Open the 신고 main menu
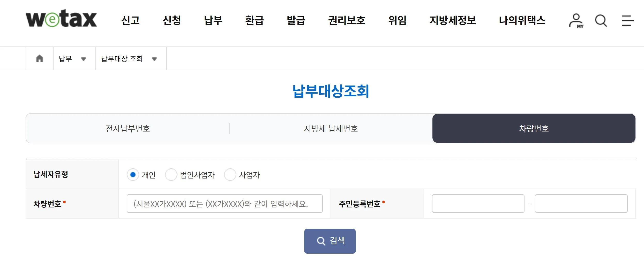The height and width of the screenshot is (280, 644). coord(131,20)
